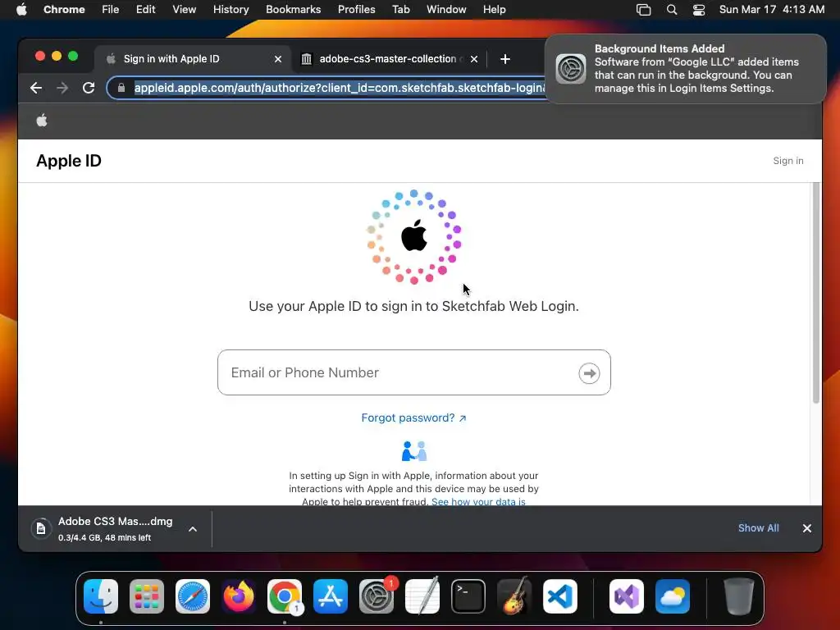
Task: Click Show All downloads
Action: coord(759,528)
